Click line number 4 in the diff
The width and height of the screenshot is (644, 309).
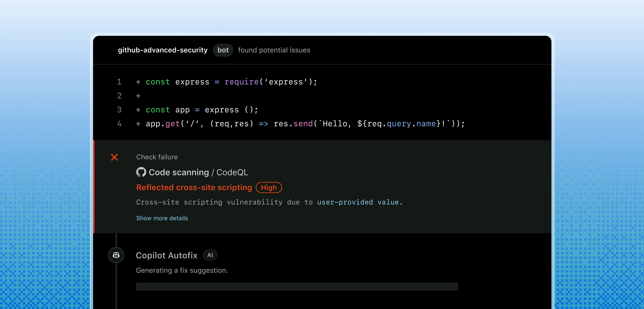point(119,124)
